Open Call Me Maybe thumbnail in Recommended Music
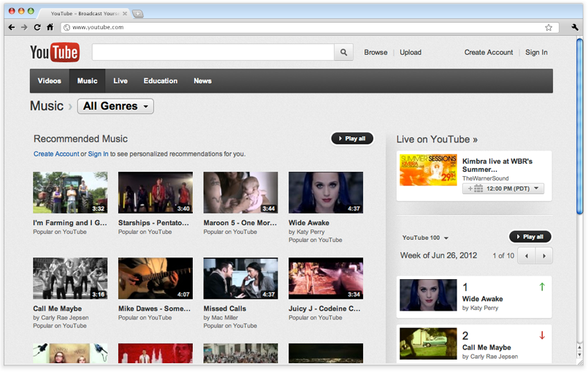The width and height of the screenshot is (588, 372). tap(70, 278)
